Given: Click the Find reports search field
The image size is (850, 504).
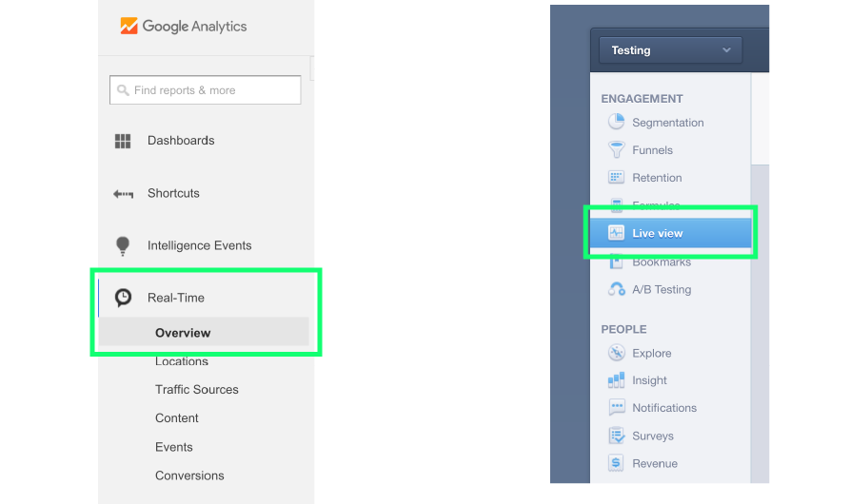Looking at the screenshot, I should point(205,90).
